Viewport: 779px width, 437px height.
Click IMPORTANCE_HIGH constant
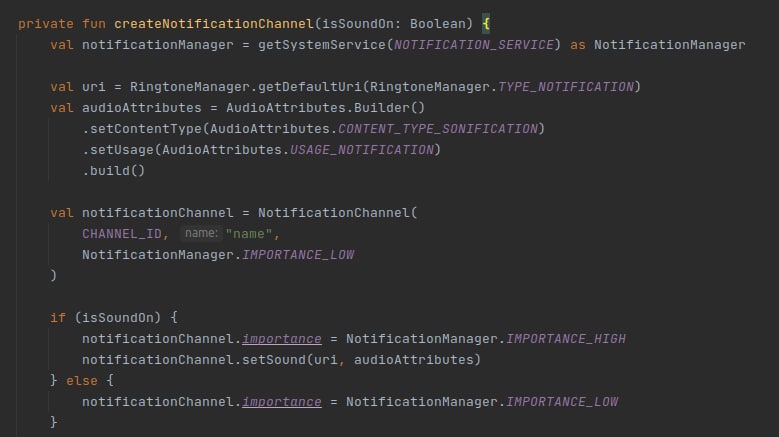click(566, 339)
